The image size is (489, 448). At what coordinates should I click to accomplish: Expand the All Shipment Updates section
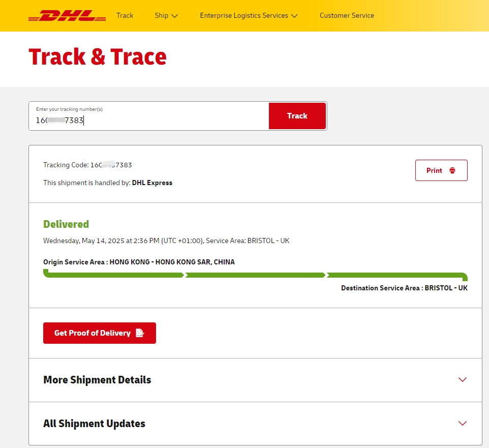tap(255, 424)
